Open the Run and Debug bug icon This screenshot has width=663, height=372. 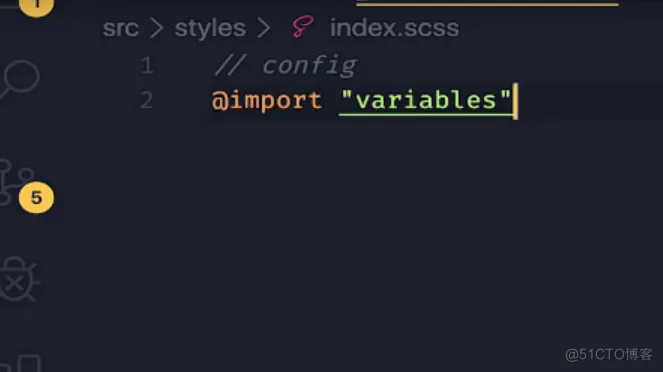tap(19, 279)
